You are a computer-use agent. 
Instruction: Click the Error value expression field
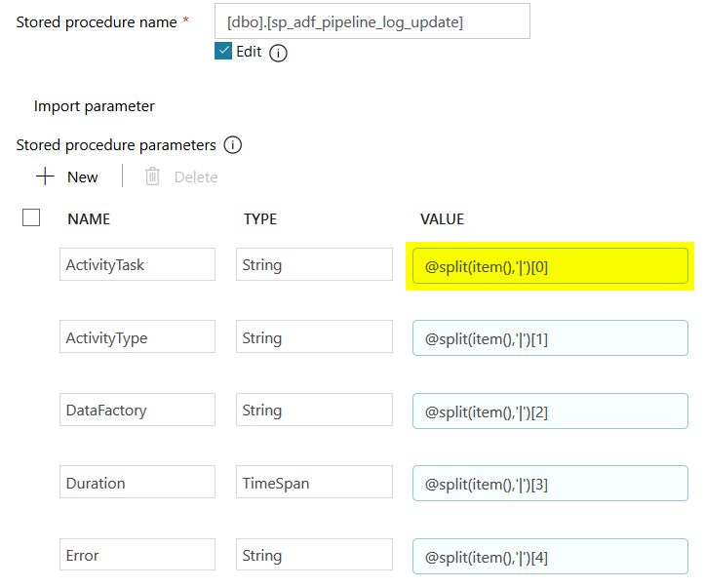pyautogui.click(x=550, y=556)
